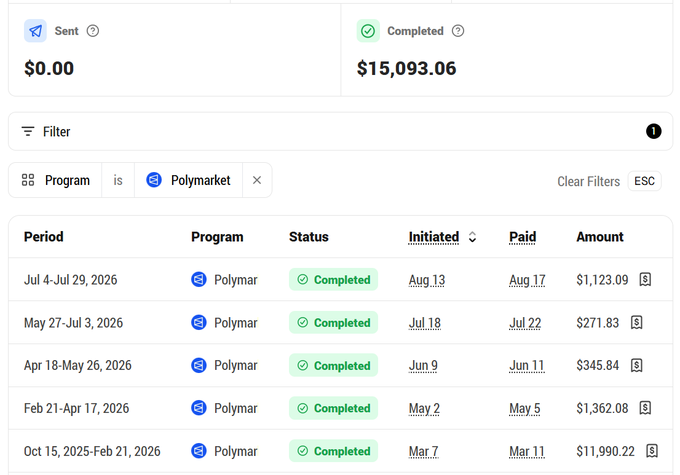Click the Sent paper plane icon
The image size is (680, 475).
(35, 31)
